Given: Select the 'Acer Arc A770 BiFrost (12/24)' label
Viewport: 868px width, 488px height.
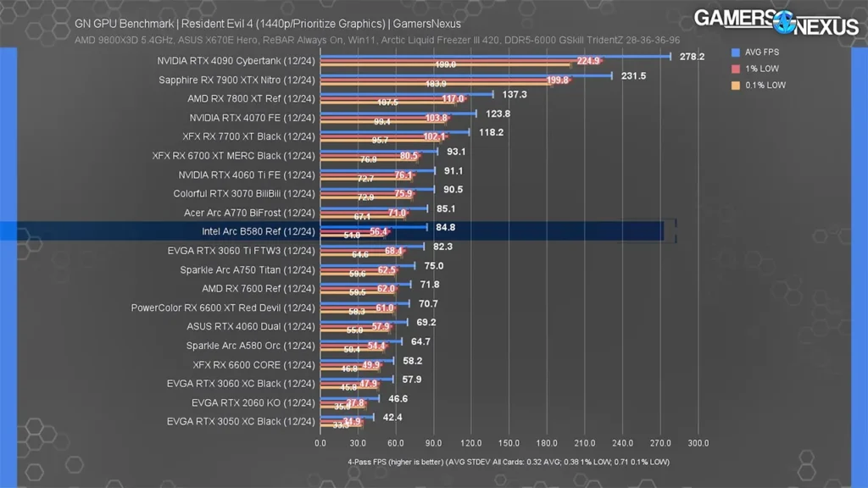Looking at the screenshot, I should [x=249, y=213].
